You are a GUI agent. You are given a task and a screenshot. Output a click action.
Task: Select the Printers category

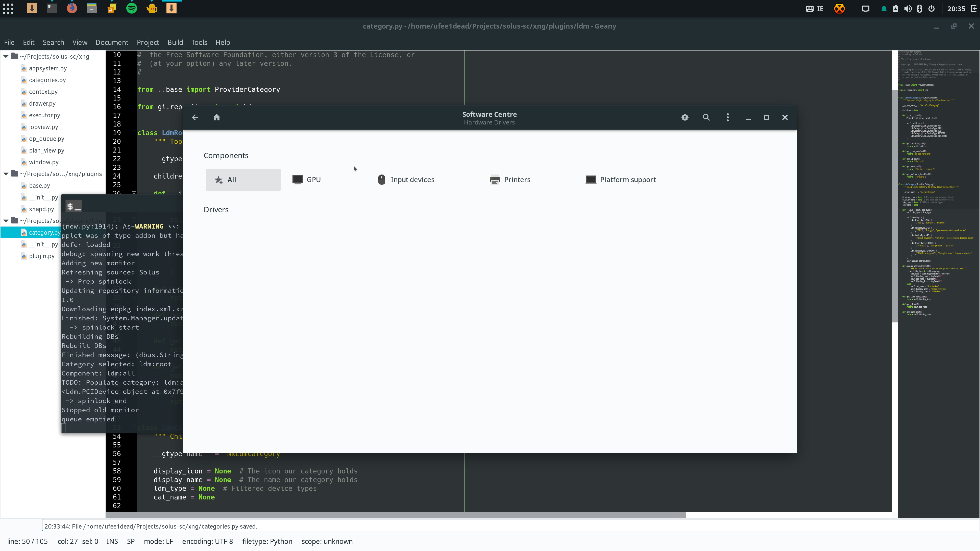[510, 180]
